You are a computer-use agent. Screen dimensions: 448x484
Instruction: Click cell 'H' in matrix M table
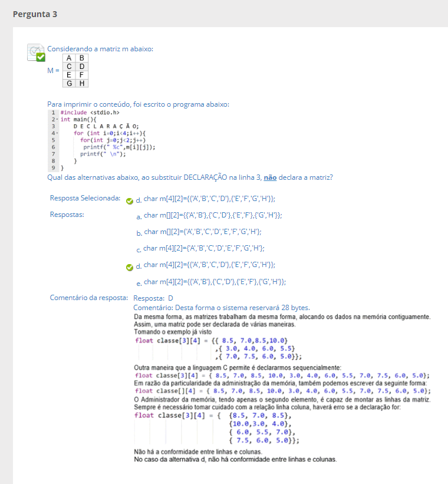pyautogui.click(x=81, y=83)
